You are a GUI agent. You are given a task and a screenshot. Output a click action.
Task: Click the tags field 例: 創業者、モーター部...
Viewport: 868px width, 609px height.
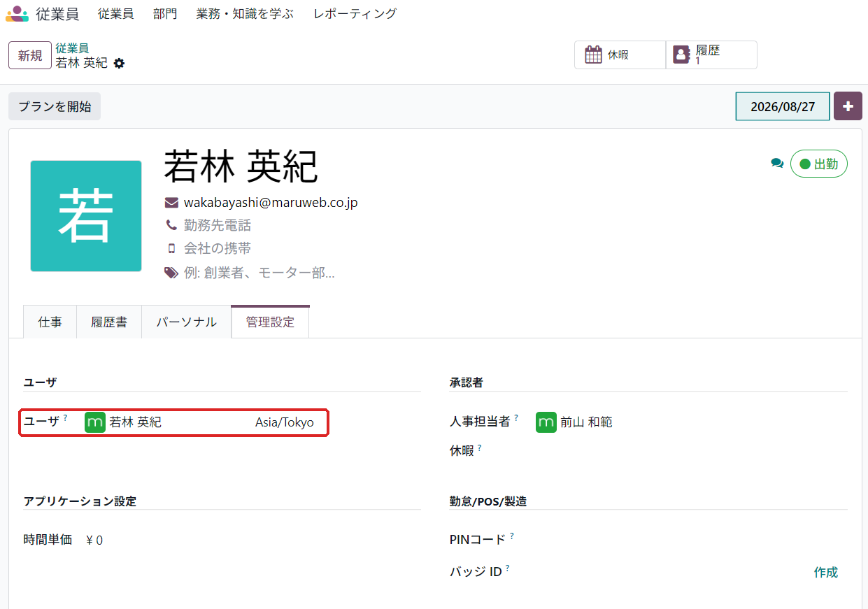pyautogui.click(x=259, y=273)
